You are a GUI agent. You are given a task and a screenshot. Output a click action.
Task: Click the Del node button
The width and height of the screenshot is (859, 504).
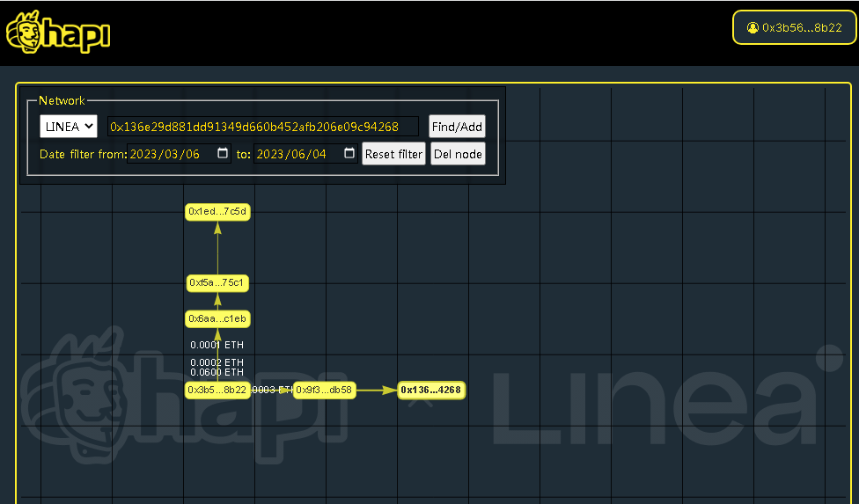(x=458, y=154)
